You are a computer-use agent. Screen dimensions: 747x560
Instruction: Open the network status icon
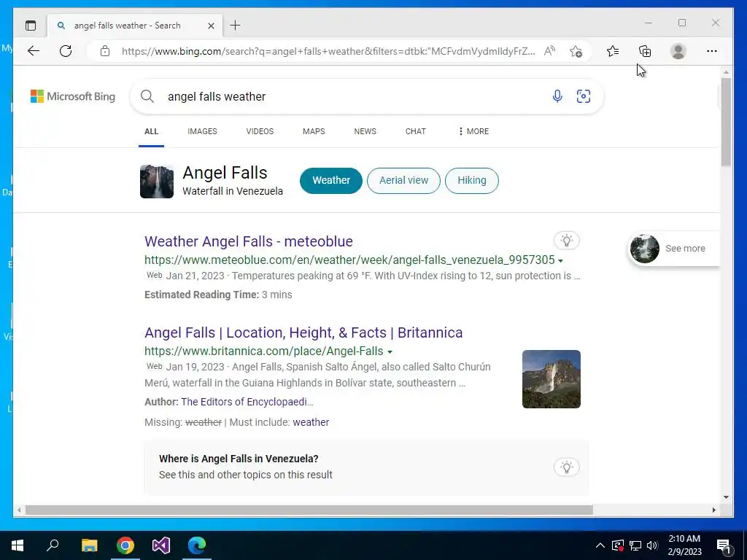(x=635, y=545)
